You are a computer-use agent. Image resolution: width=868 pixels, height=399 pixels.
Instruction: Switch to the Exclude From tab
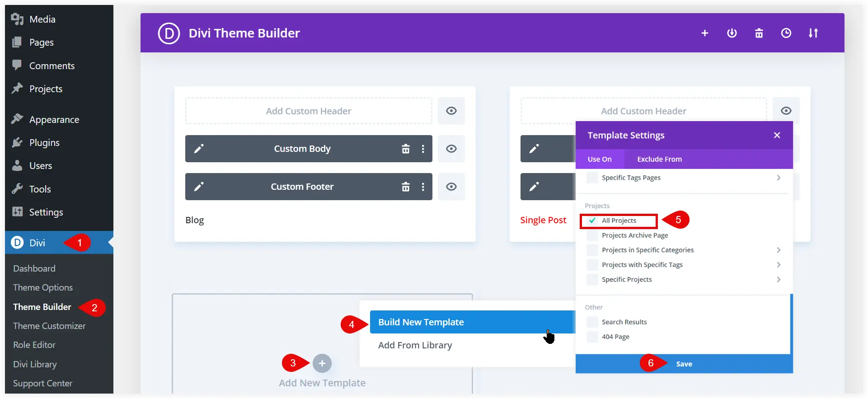[x=659, y=159]
